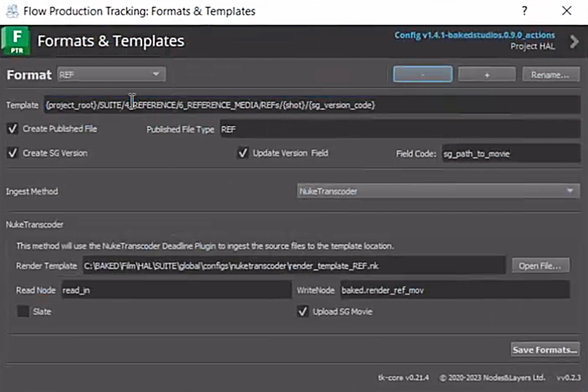Click the WriteNode text field
Screen dimensions: 588x392
click(x=455, y=290)
